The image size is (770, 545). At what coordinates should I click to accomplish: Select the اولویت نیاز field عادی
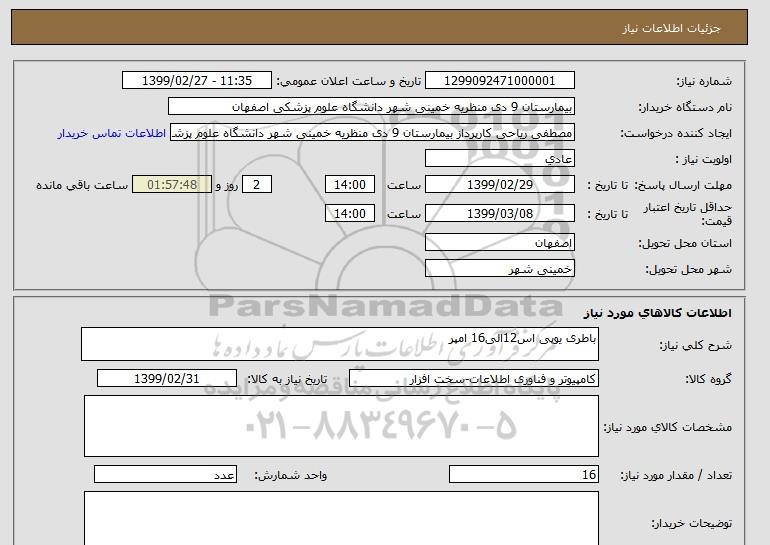499,159
